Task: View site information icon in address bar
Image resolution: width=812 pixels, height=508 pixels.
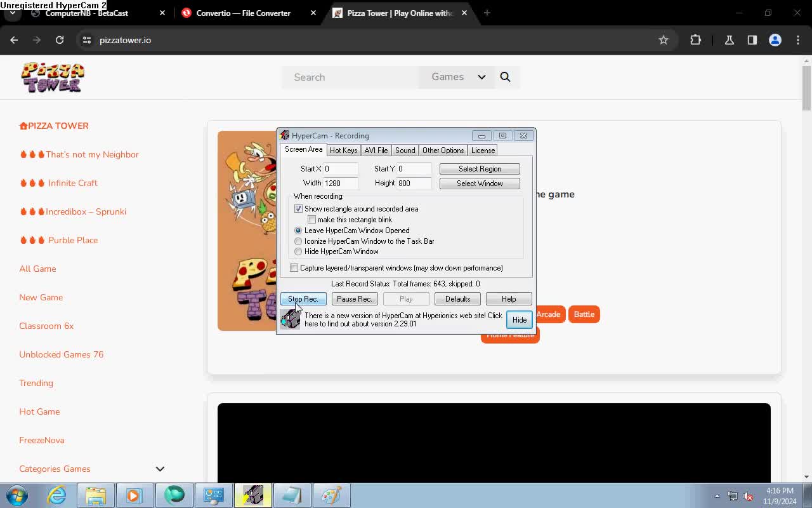Action: click(87, 40)
